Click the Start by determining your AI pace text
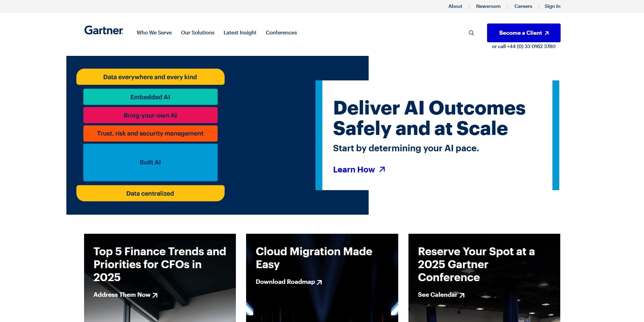This screenshot has height=322, width=644. pos(406,148)
